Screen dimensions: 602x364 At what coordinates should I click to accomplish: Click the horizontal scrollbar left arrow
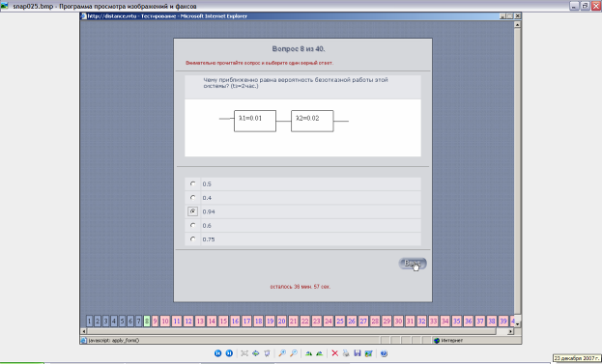click(83, 331)
